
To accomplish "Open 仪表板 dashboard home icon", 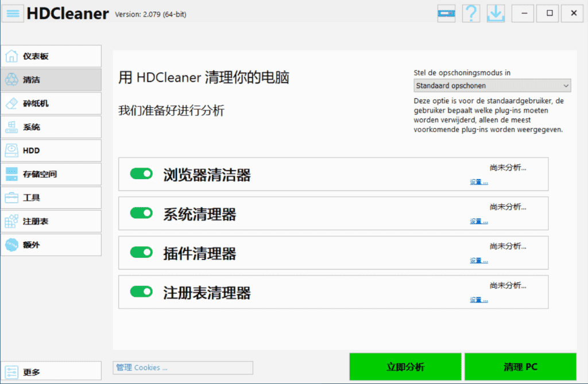I will click(11, 56).
